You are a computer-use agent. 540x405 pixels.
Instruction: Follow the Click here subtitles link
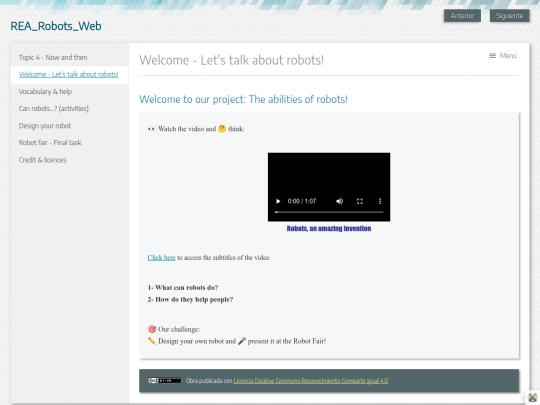pyautogui.click(x=162, y=258)
